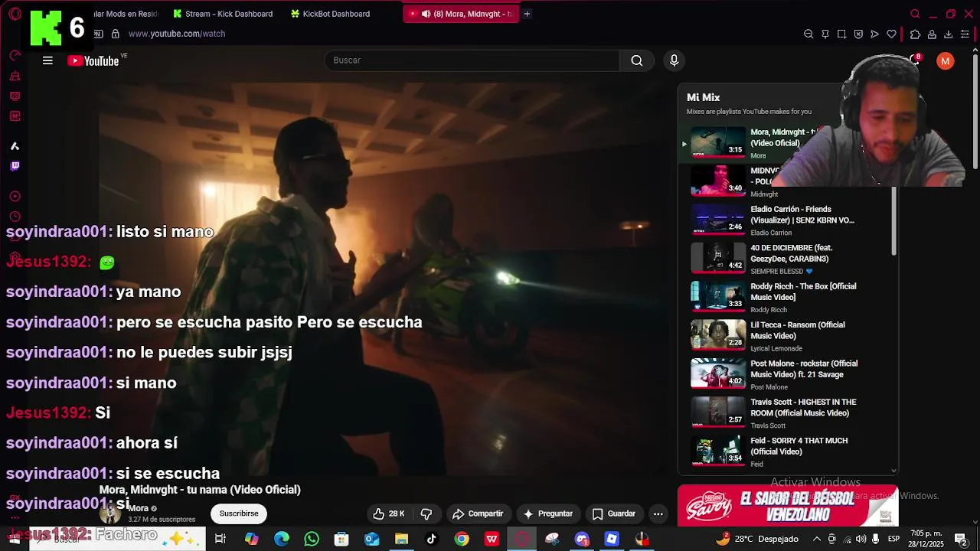
Task: Open the sidebar player icon
Action: pos(15,197)
